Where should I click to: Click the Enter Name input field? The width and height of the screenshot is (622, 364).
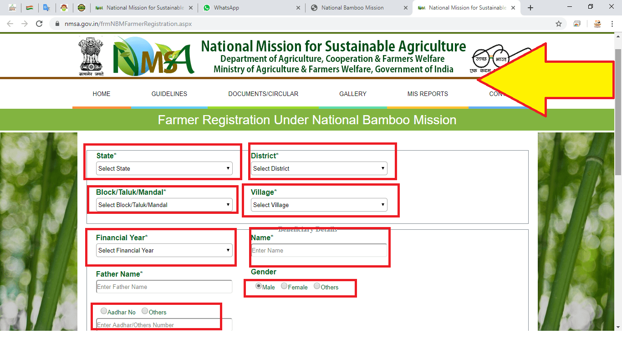point(319,250)
